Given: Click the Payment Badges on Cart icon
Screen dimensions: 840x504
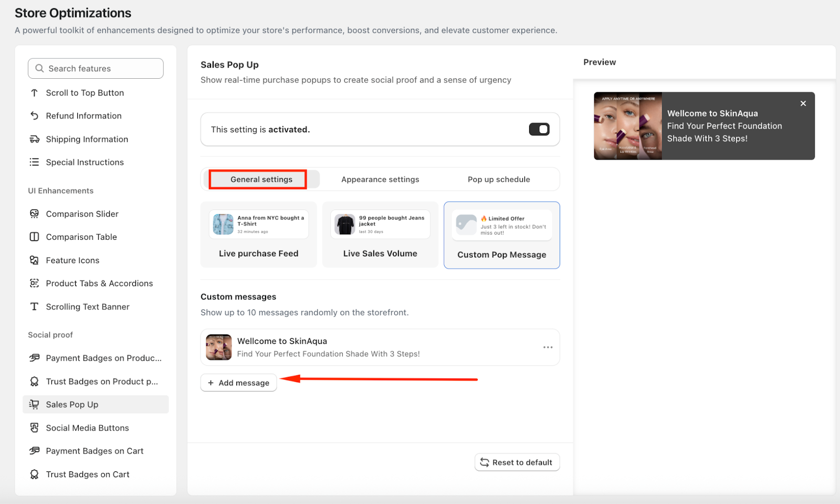Looking at the screenshot, I should pyautogui.click(x=34, y=451).
